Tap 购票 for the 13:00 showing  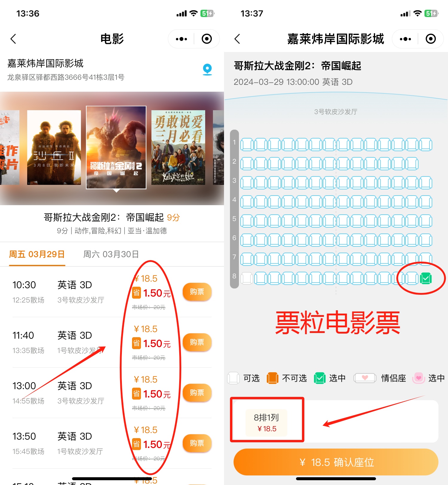(x=197, y=393)
